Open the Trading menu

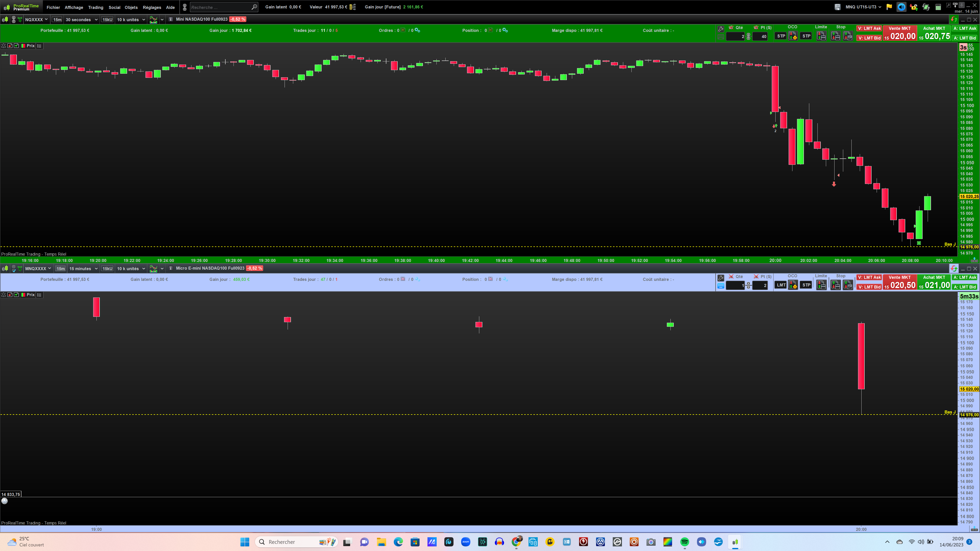95,7
